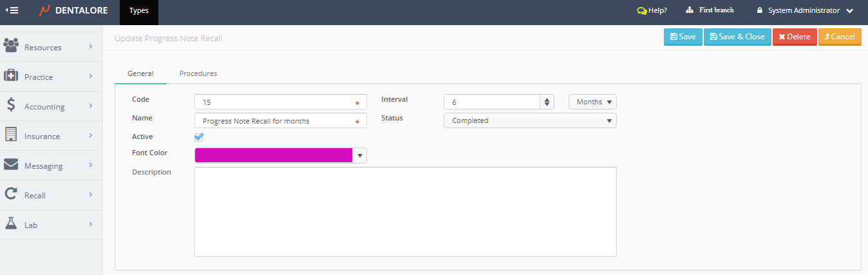Switch to the Procedures tab
This screenshot has height=275, width=868.
198,73
